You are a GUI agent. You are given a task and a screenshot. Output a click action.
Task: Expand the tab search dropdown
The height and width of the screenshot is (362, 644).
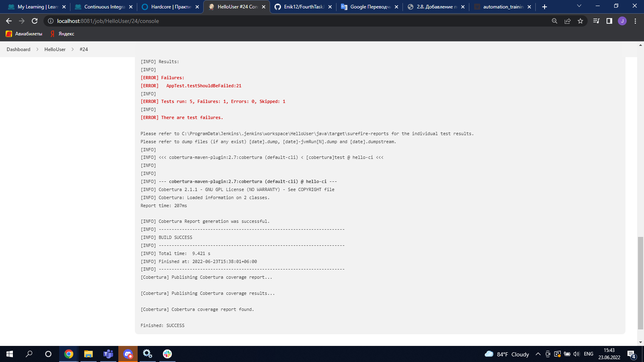[x=579, y=6]
